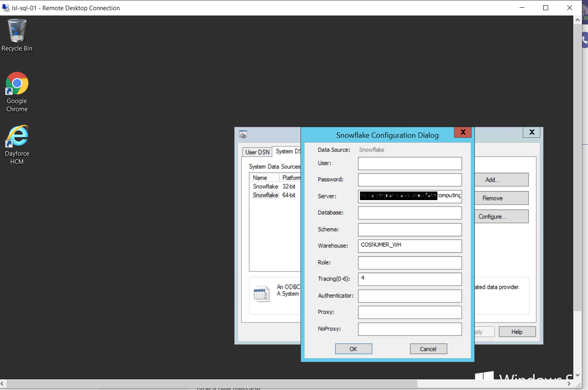The width and height of the screenshot is (588, 390).
Task: Click OK in the Snowflake Configuration Dialog
Action: (353, 348)
